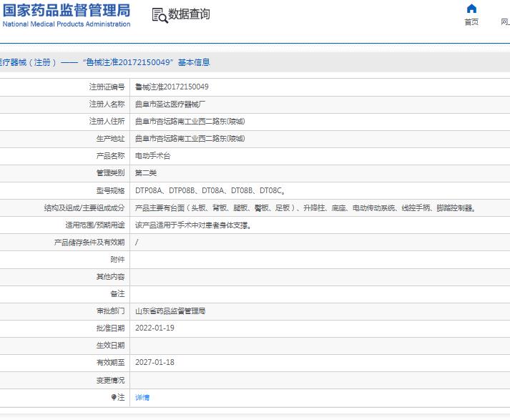Click the 管理类别 row label
The image size is (510, 420).
coord(111,172)
